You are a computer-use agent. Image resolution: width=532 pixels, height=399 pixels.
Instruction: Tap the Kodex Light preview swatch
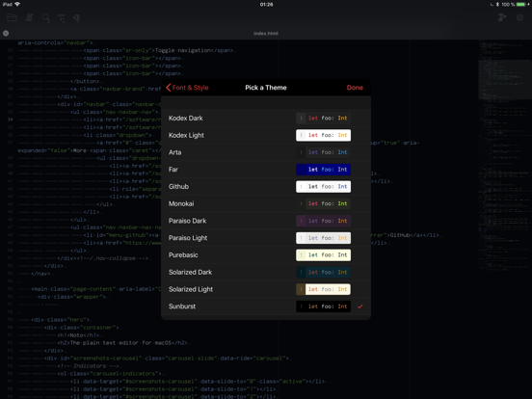click(323, 135)
